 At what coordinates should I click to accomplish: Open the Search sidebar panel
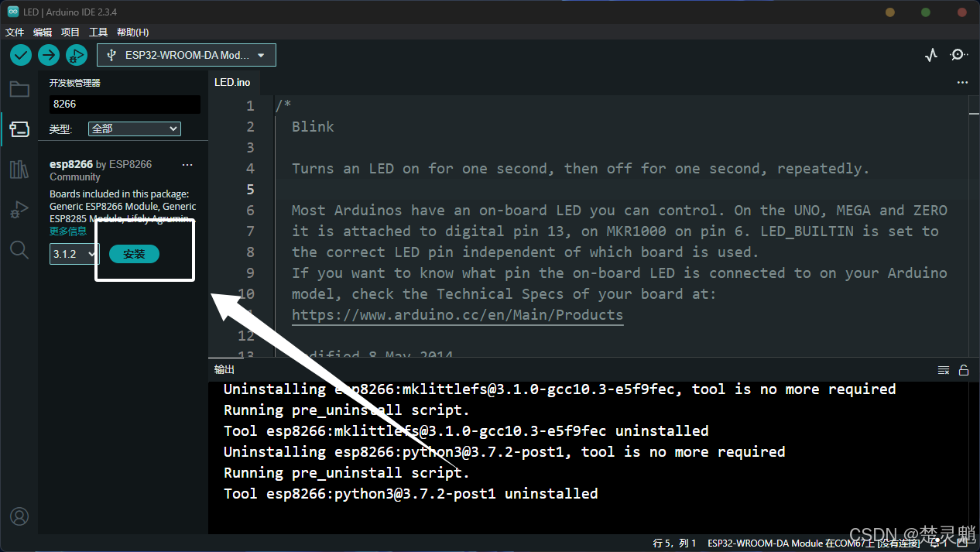coord(19,249)
